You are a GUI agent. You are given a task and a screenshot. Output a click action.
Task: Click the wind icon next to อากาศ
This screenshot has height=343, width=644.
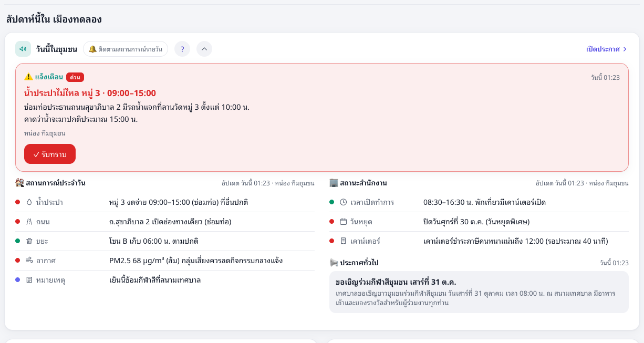click(x=29, y=261)
